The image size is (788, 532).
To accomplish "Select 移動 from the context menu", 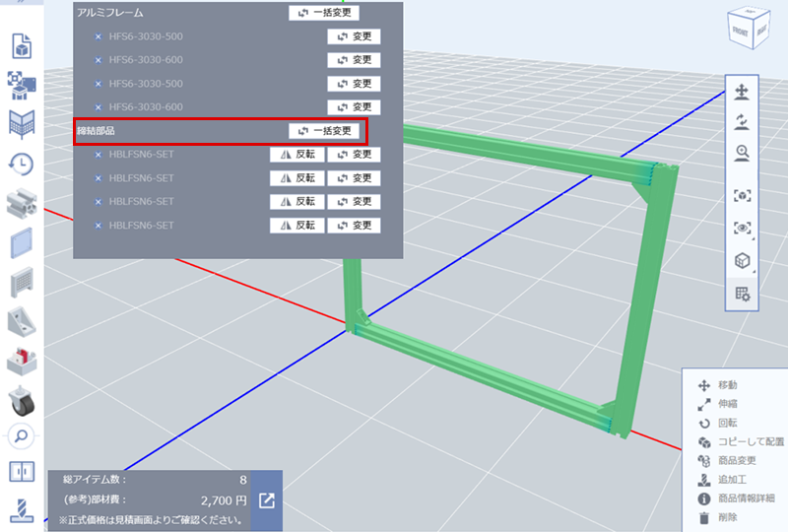I will click(x=728, y=385).
